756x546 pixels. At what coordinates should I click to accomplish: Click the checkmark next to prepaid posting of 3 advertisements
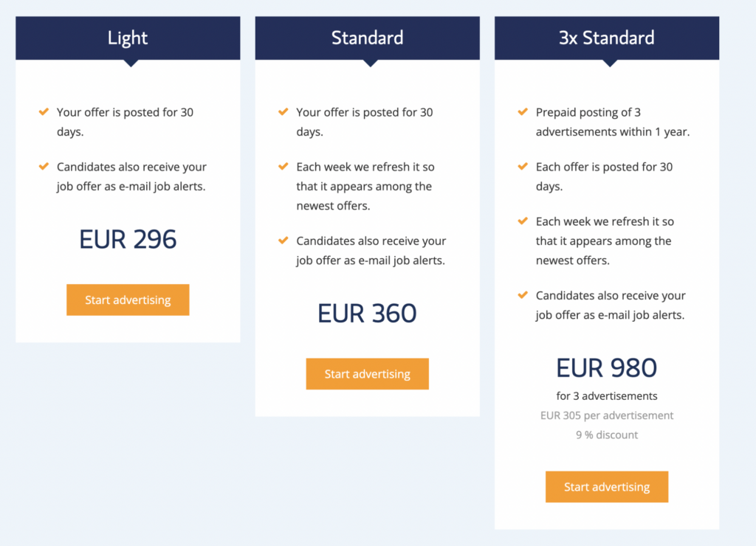(523, 112)
